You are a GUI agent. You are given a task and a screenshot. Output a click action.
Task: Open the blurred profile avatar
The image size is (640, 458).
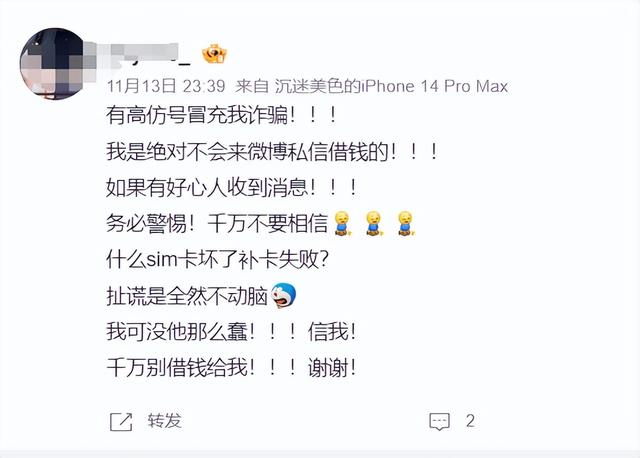[x=51, y=63]
